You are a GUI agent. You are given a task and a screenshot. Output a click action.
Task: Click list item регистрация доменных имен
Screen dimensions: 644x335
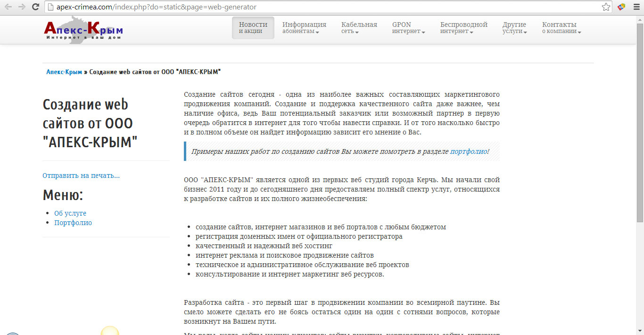(299, 236)
